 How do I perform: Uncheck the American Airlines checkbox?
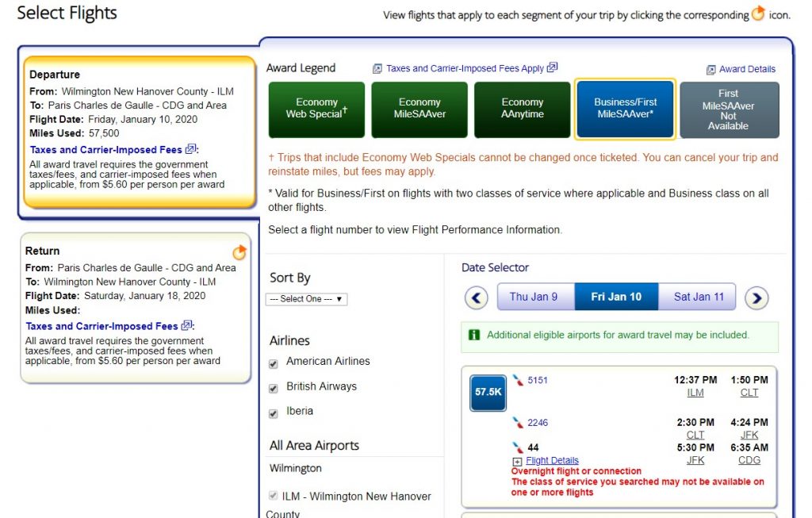(x=274, y=363)
